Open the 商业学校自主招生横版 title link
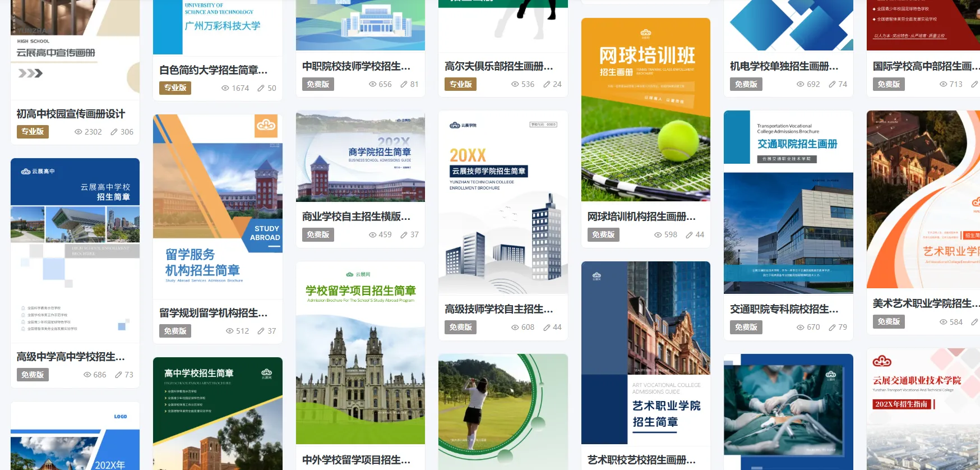The image size is (980, 470). click(356, 216)
